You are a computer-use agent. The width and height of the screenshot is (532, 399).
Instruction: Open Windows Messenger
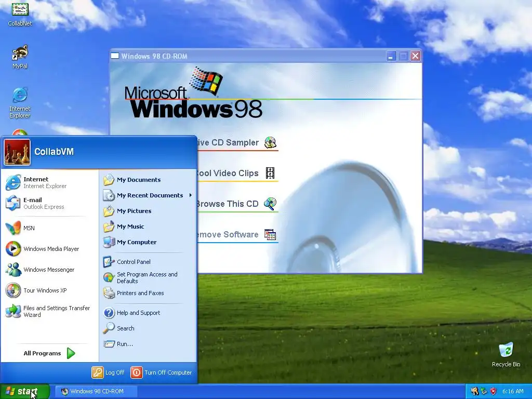click(49, 270)
